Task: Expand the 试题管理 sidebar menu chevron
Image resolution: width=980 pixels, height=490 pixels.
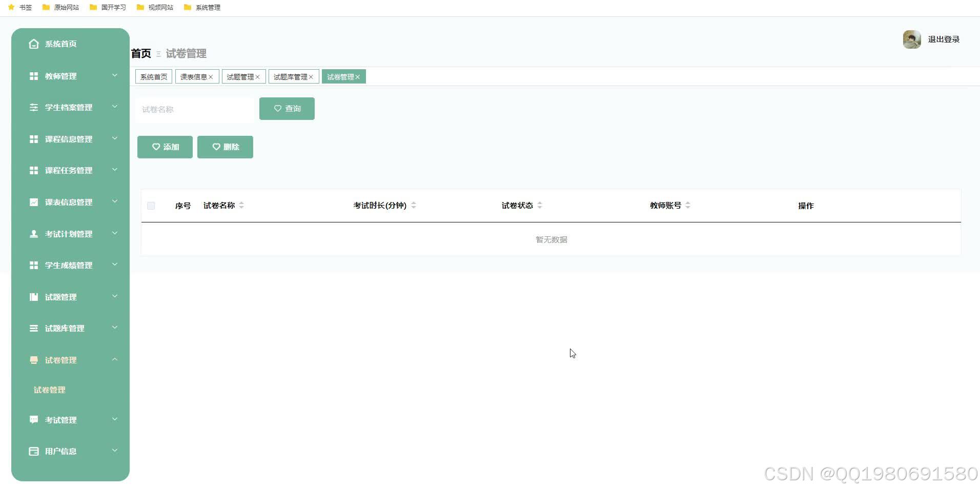Action: pyautogui.click(x=115, y=296)
